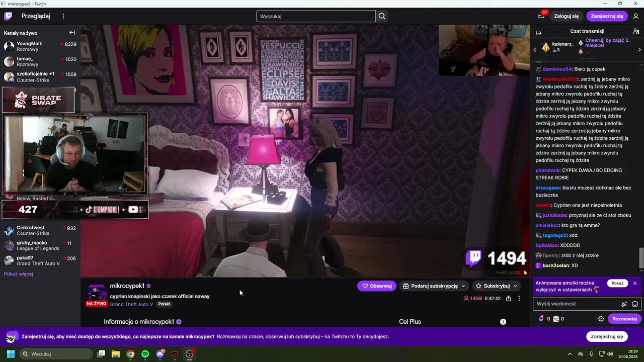The height and width of the screenshot is (362, 644).
Task: Open szelioficjalnie channel in sidebar
Action: tap(40, 76)
